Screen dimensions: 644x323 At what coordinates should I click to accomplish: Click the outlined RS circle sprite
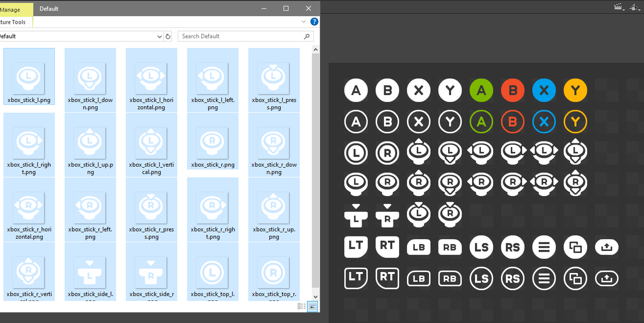tap(513, 279)
